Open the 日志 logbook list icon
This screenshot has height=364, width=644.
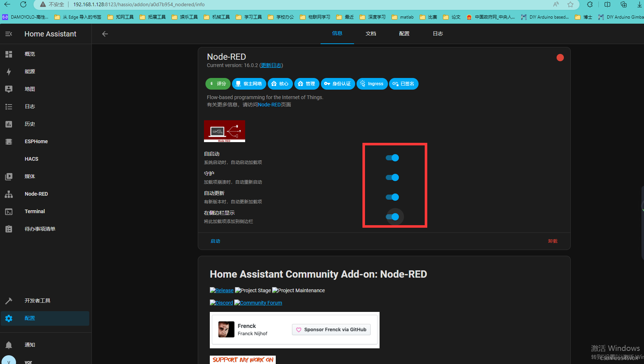coord(9,106)
